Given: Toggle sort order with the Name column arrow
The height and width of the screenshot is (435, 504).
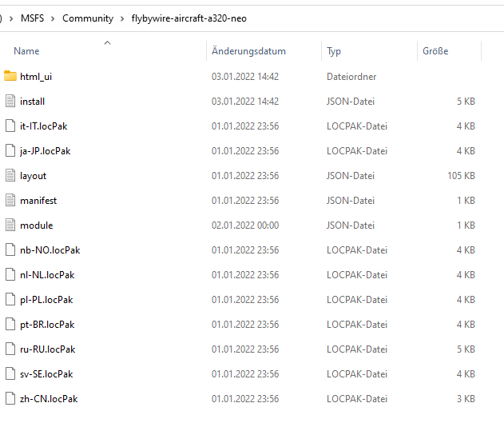Looking at the screenshot, I should [x=107, y=42].
